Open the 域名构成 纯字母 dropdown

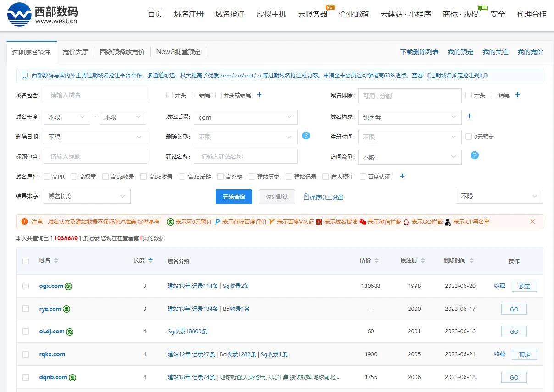point(410,117)
